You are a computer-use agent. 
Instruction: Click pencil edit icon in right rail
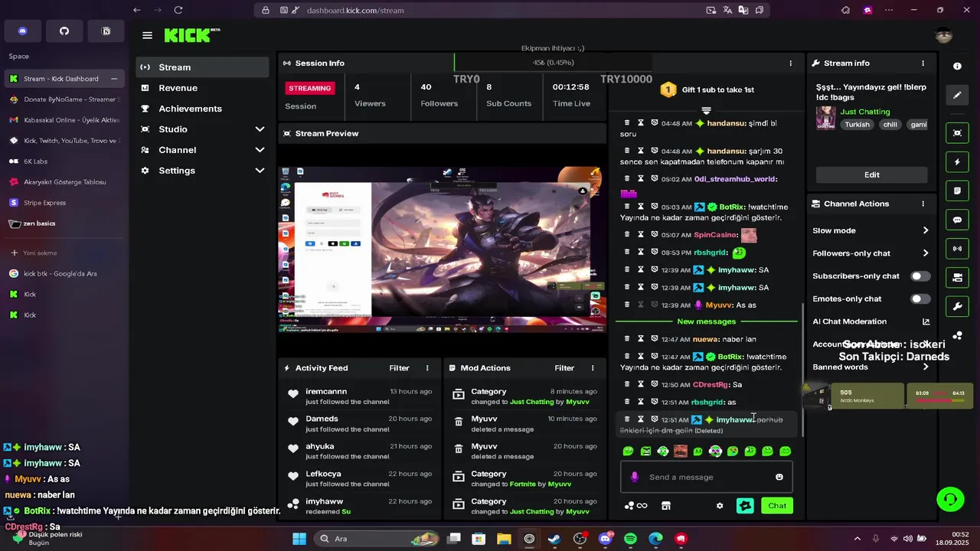[x=957, y=96]
